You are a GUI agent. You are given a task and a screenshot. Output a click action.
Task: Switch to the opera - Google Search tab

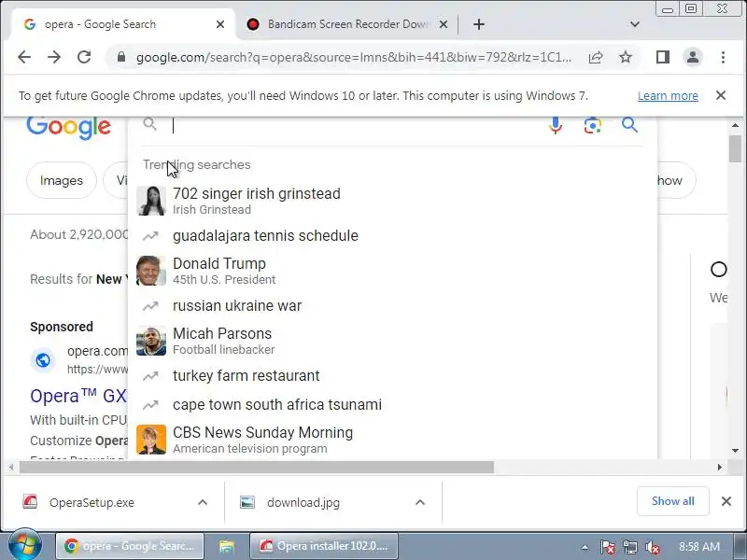(121, 24)
